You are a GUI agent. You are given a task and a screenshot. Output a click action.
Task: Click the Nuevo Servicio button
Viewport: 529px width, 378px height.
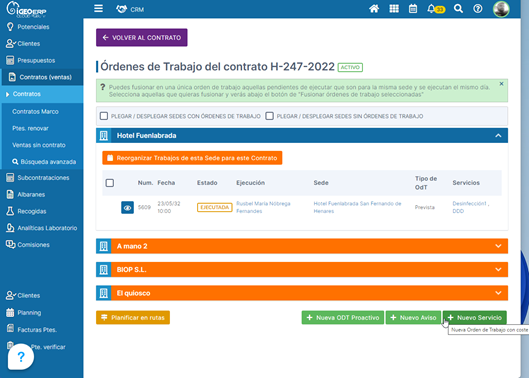point(475,318)
